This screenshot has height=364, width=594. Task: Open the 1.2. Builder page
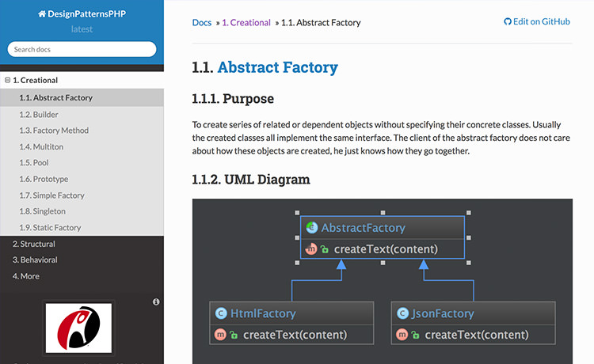(x=39, y=114)
